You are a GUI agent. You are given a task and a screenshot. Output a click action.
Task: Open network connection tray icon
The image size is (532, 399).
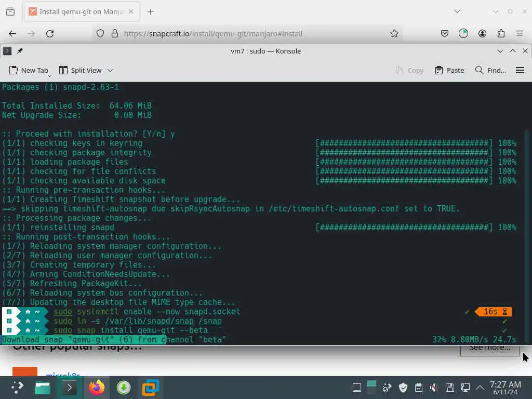(465, 388)
